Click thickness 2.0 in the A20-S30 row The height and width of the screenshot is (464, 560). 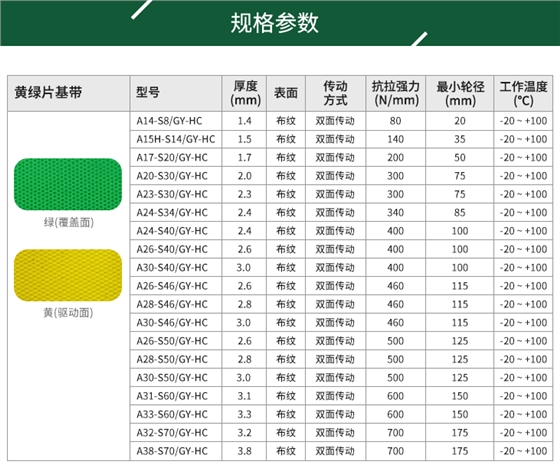pos(245,176)
